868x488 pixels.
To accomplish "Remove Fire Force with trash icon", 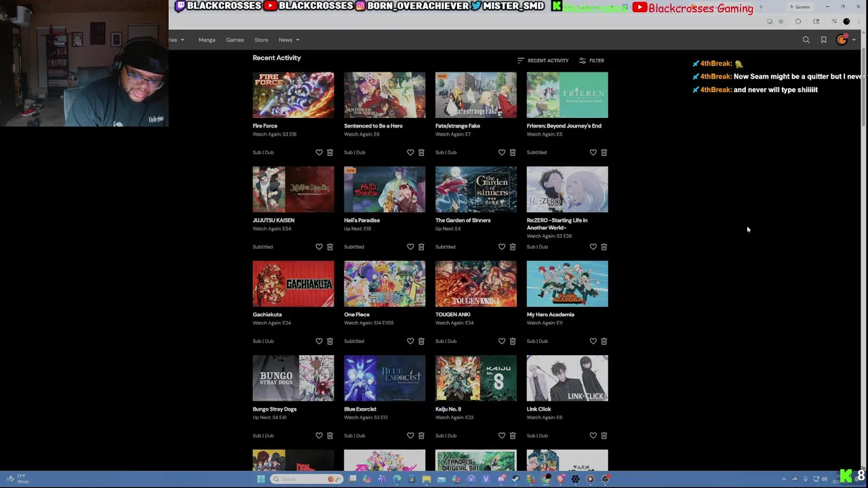I will [x=330, y=152].
